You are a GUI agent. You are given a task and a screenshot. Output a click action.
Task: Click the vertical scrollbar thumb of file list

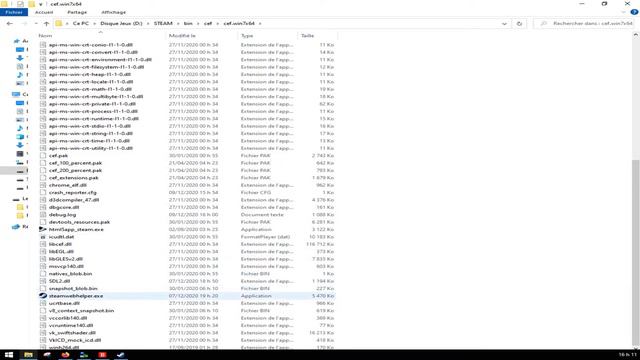point(636,253)
